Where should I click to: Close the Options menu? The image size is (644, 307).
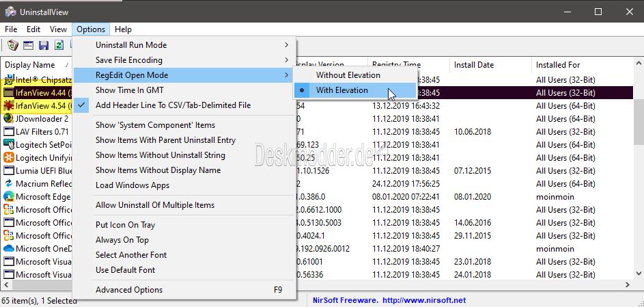point(91,29)
